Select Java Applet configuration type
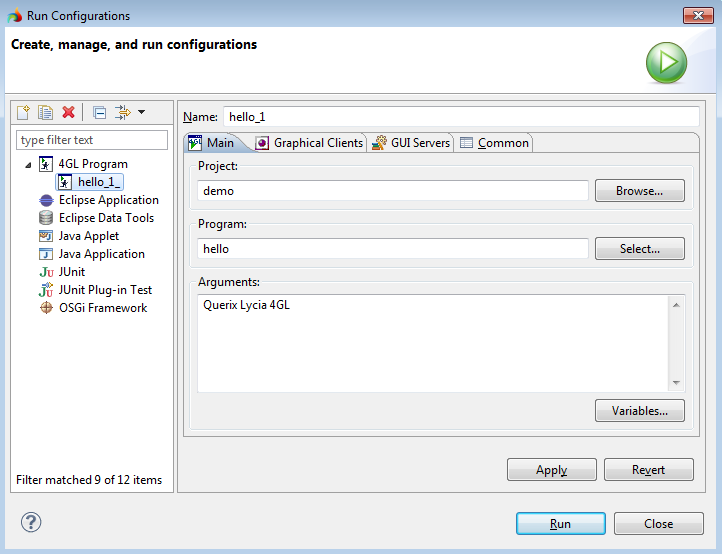 click(88, 236)
